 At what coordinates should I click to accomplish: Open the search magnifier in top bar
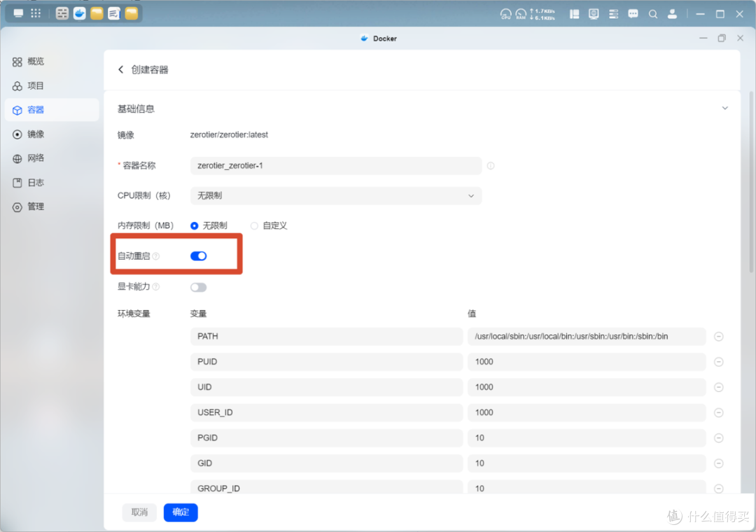pos(653,14)
